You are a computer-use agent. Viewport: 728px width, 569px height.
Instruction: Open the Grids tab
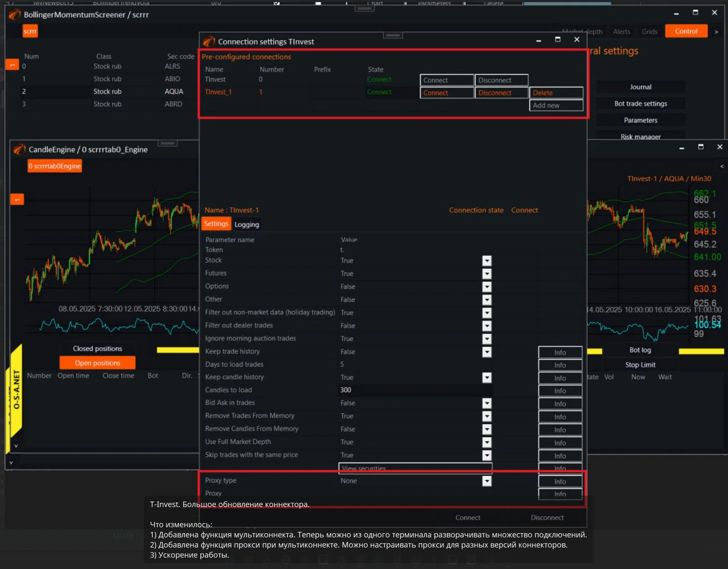coord(650,32)
